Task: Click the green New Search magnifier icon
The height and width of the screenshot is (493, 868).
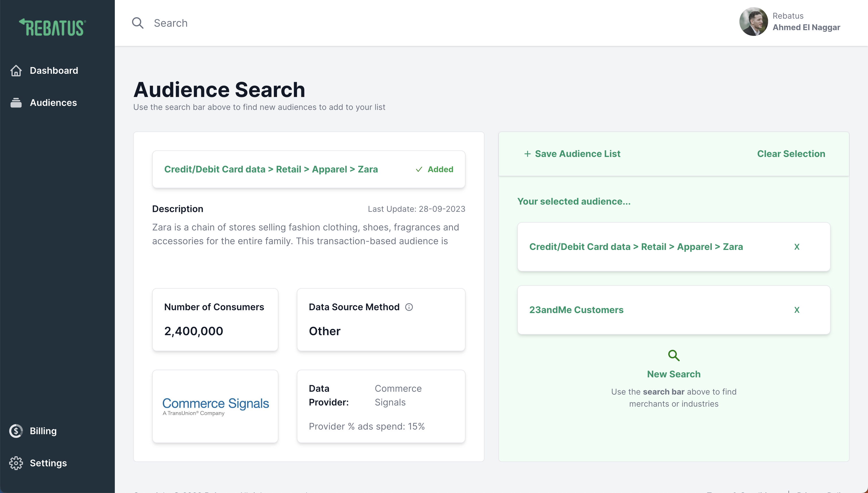Action: [x=673, y=356]
